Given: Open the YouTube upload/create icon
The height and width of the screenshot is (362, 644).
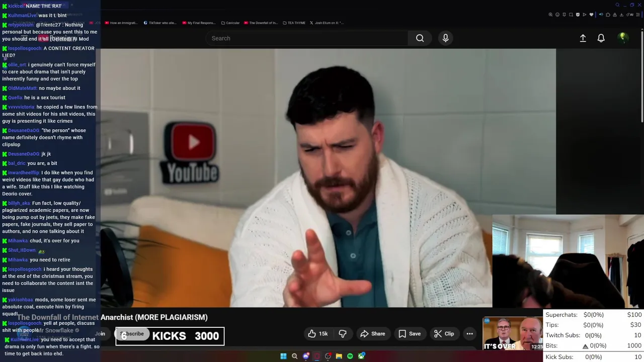Looking at the screenshot, I should (x=583, y=38).
